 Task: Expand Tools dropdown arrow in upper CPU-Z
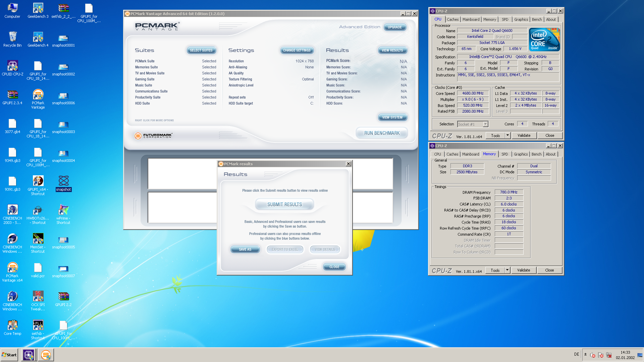507,135
